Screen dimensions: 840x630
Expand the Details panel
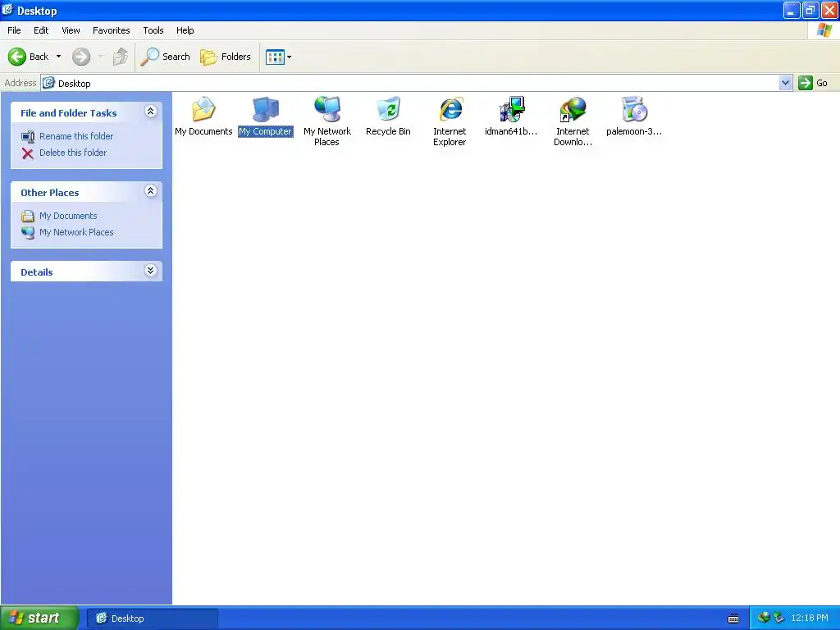point(151,271)
